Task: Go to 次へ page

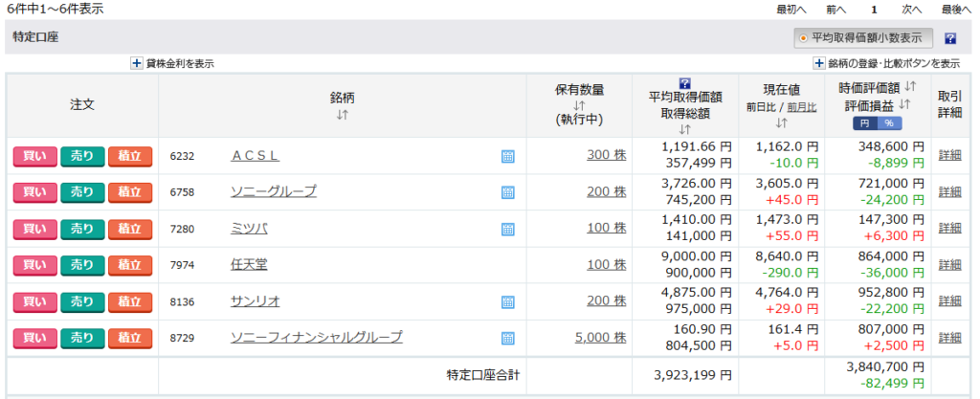Action: [911, 9]
